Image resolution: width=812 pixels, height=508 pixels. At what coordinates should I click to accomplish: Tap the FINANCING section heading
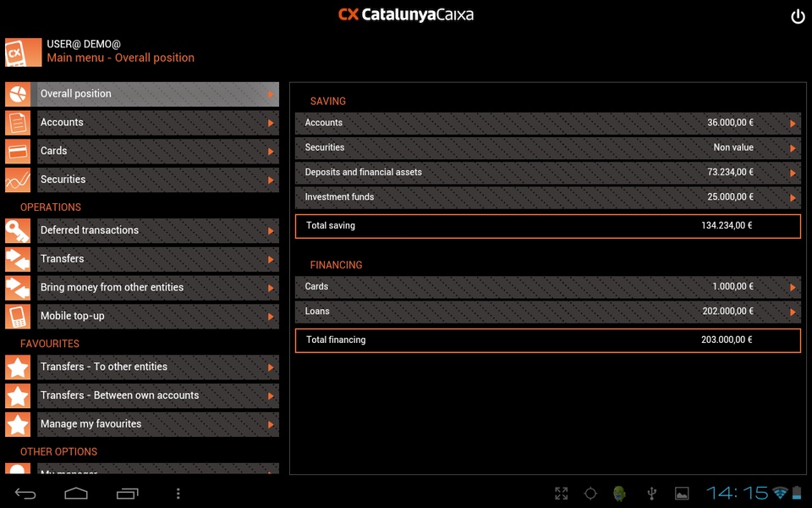336,265
